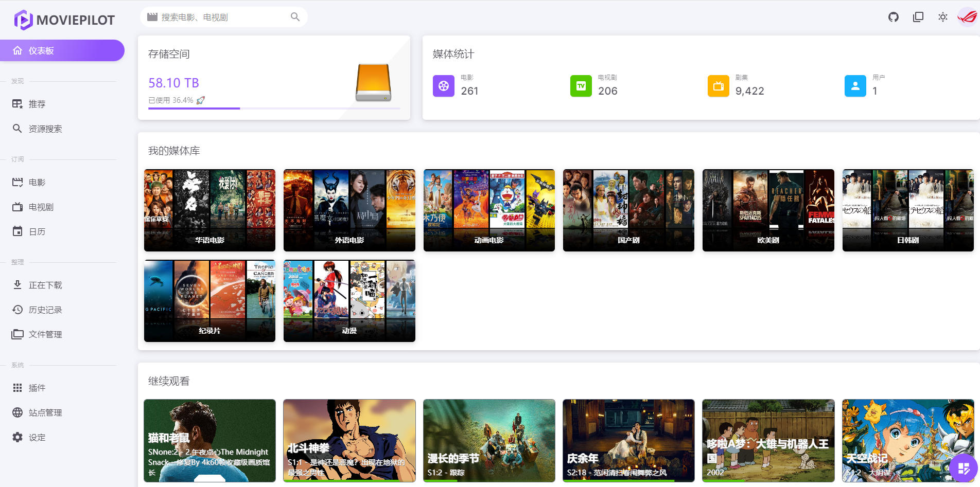Image resolution: width=980 pixels, height=487 pixels.
Task: Click the magnifier icon in search bar
Action: click(x=295, y=17)
